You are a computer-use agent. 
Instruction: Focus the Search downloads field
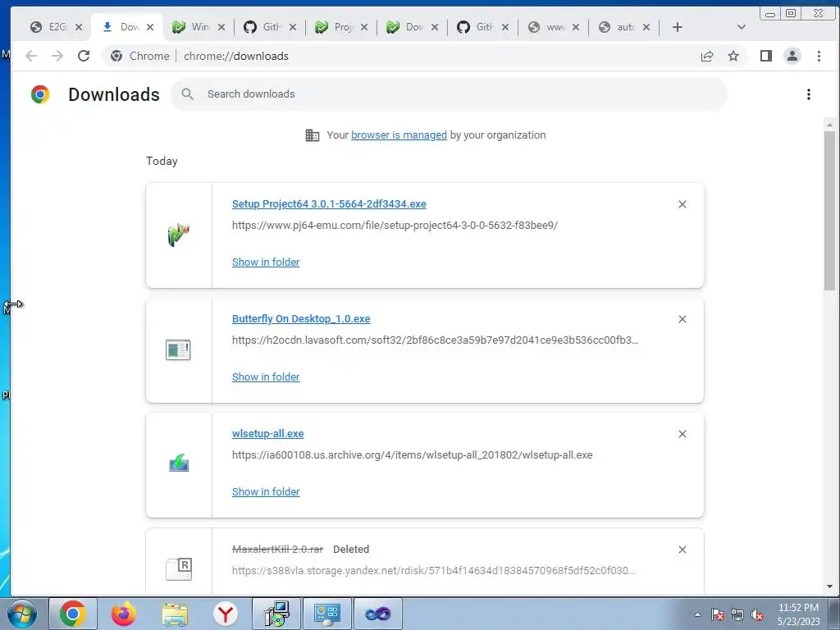[x=449, y=94]
